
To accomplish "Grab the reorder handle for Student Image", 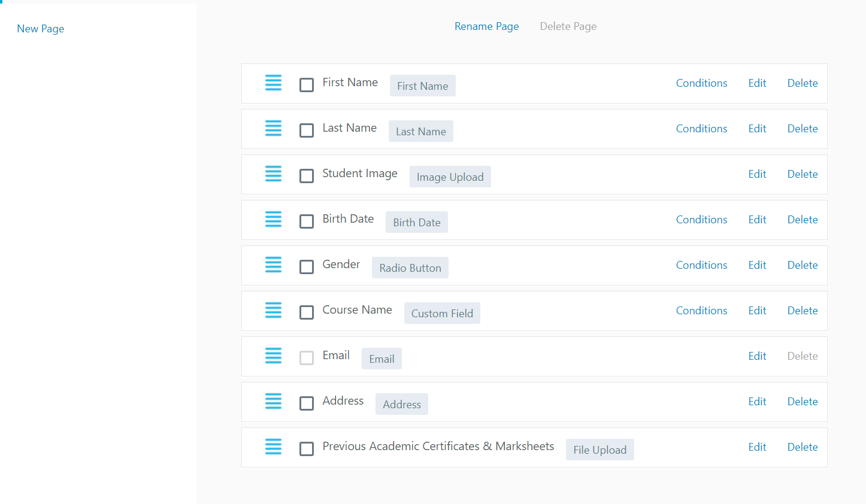I will point(273,174).
